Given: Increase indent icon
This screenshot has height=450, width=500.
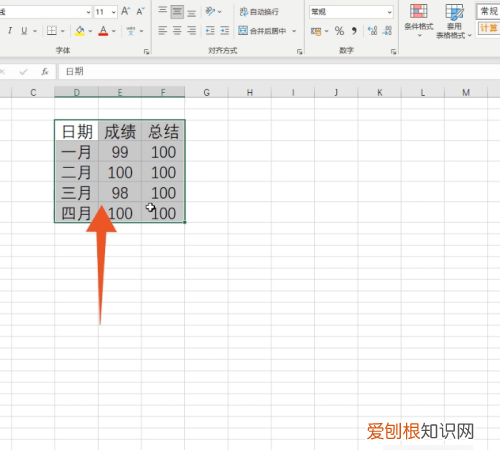Looking at the screenshot, I should click(225, 31).
